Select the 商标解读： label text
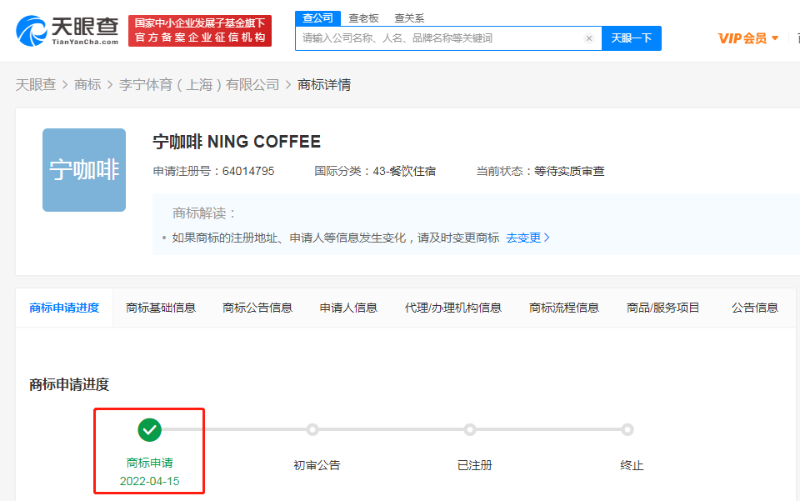This screenshot has height=501, width=800. click(204, 213)
